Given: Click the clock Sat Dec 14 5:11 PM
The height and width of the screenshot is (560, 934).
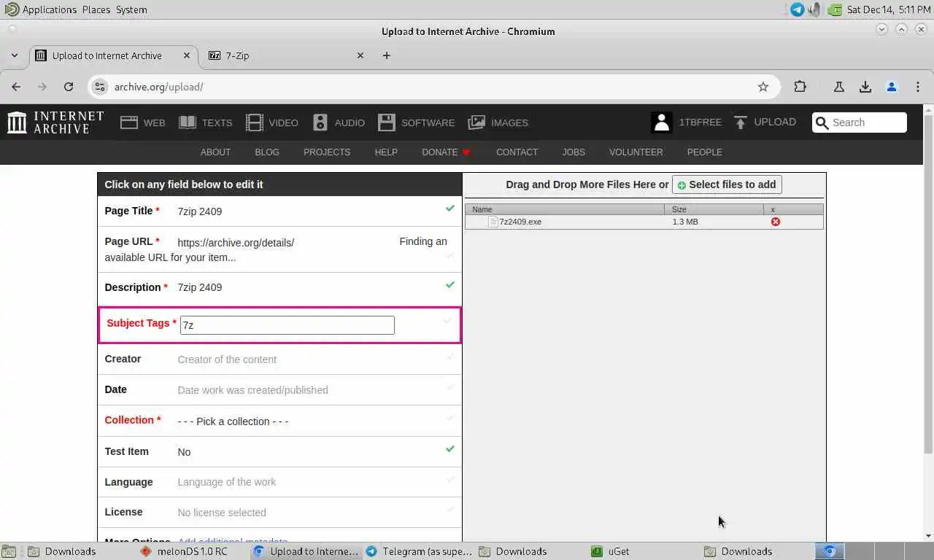Looking at the screenshot, I should (x=889, y=9).
